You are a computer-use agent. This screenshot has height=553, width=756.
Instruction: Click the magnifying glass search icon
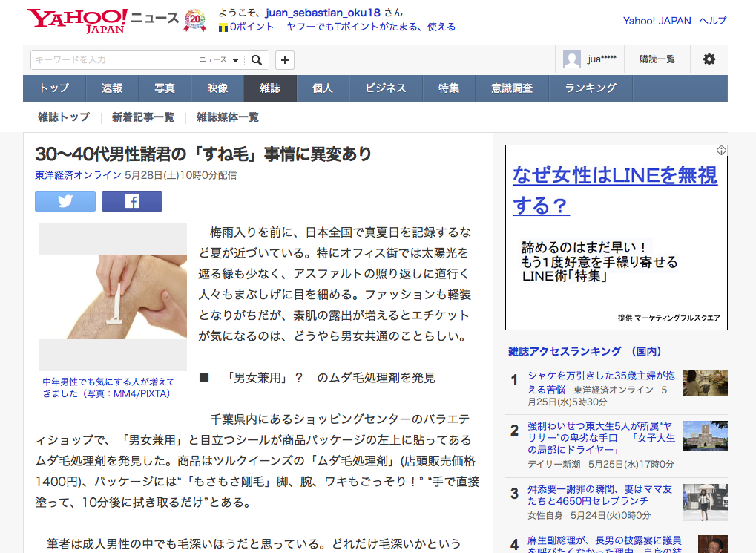click(256, 59)
